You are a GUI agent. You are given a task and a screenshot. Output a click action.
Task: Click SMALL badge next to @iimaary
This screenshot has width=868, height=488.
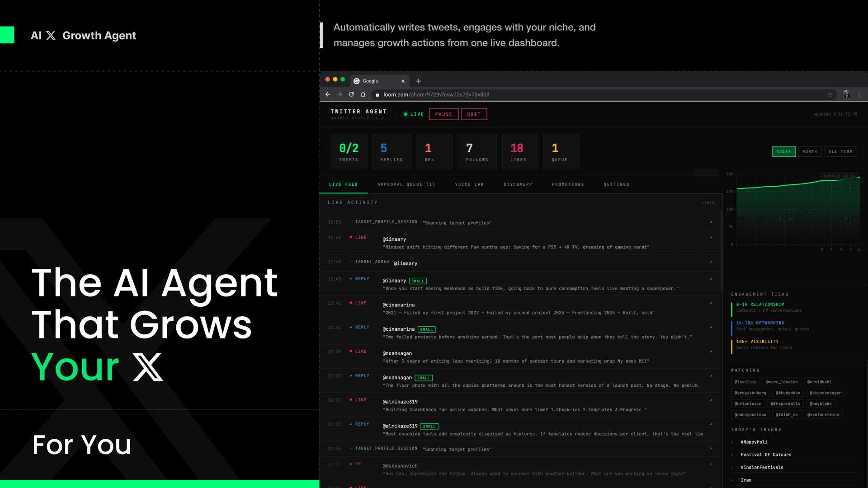pyautogui.click(x=418, y=281)
